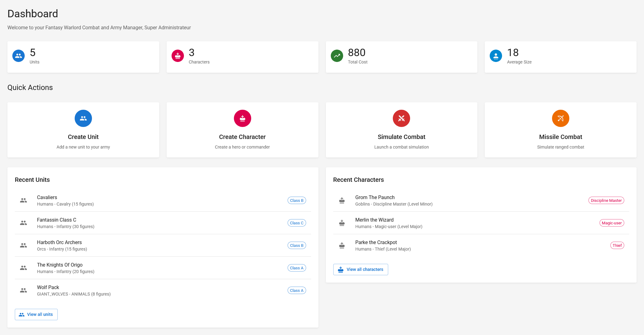Open View all characters button
The width and height of the screenshot is (644, 335).
coord(360,269)
